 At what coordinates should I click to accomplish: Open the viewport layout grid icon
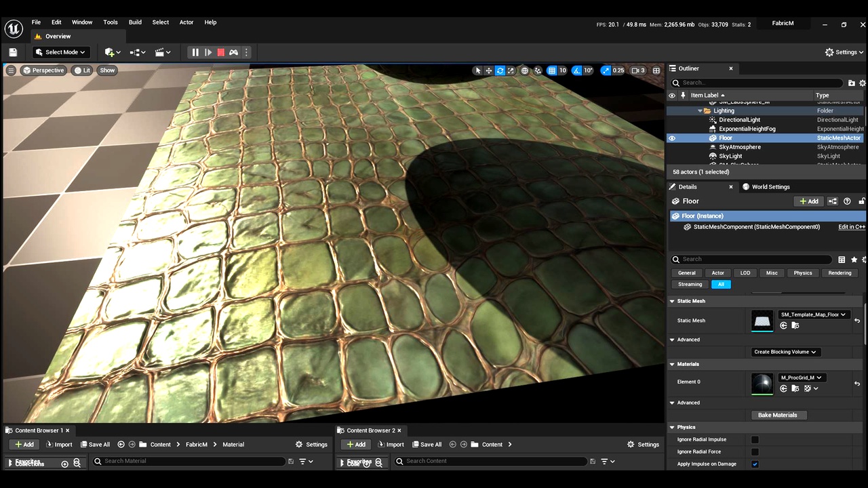click(x=656, y=70)
